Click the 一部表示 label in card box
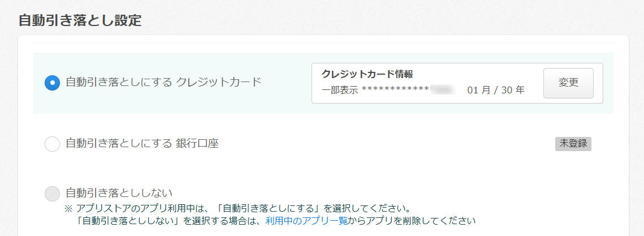 coord(340,90)
